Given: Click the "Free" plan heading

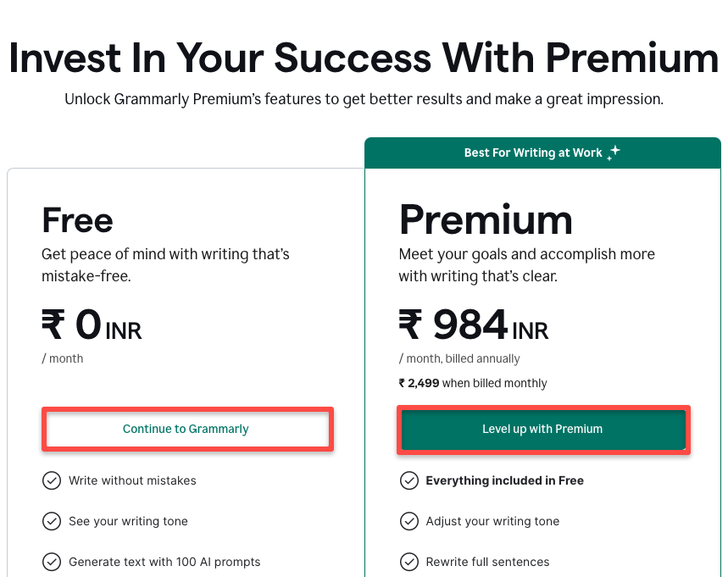Looking at the screenshot, I should point(76,220).
